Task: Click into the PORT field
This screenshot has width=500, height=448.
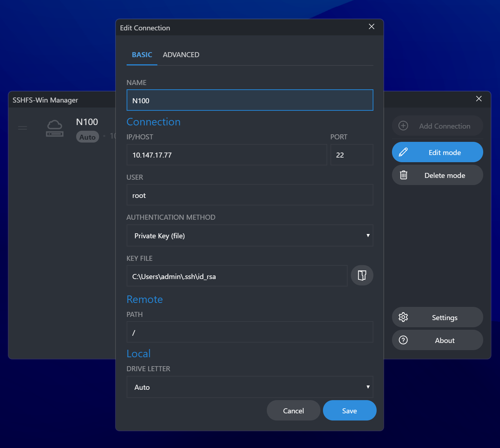Action: (x=352, y=155)
